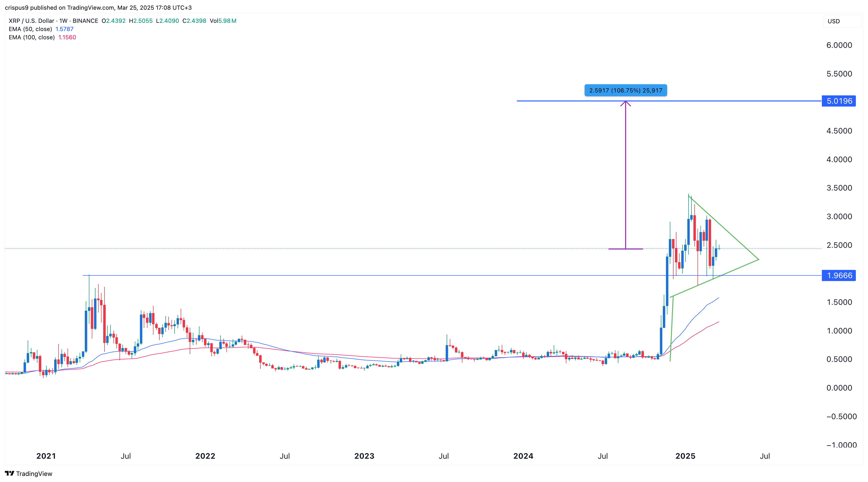Click the 0.0000 price axis label
This screenshot has width=868, height=482.
839,388
